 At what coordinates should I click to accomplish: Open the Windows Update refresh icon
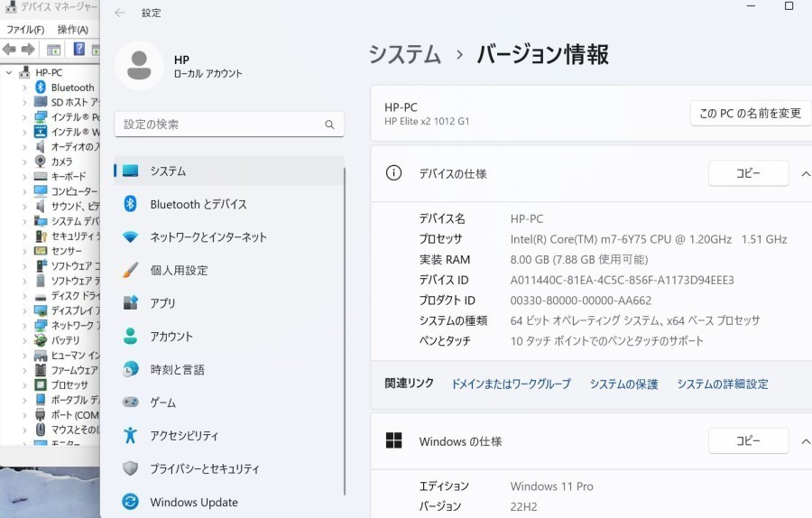tap(130, 502)
